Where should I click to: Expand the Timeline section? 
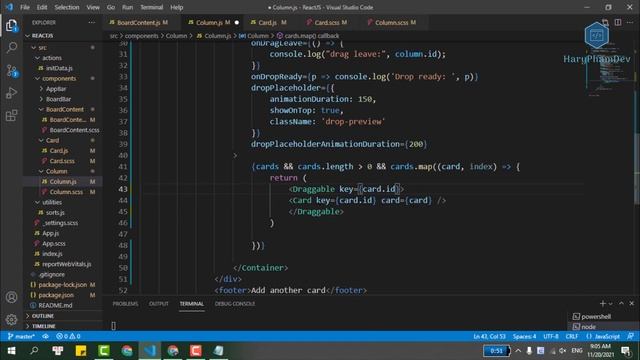coord(43,326)
